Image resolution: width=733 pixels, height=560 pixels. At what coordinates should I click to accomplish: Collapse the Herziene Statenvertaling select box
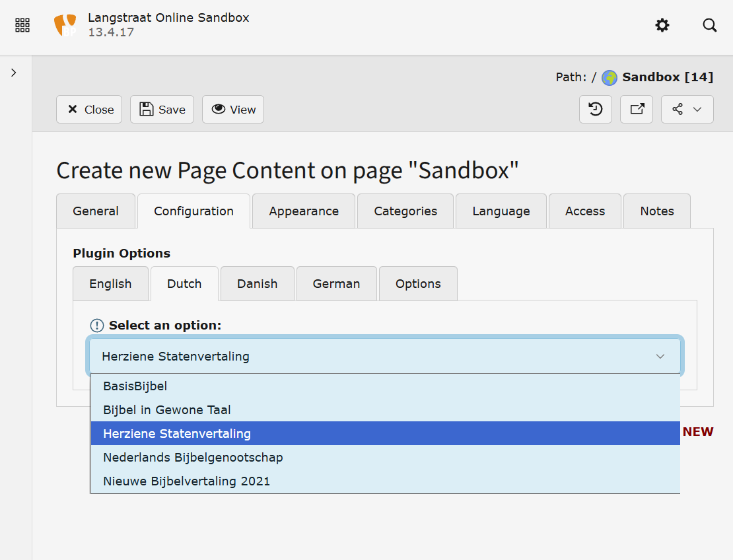385,357
